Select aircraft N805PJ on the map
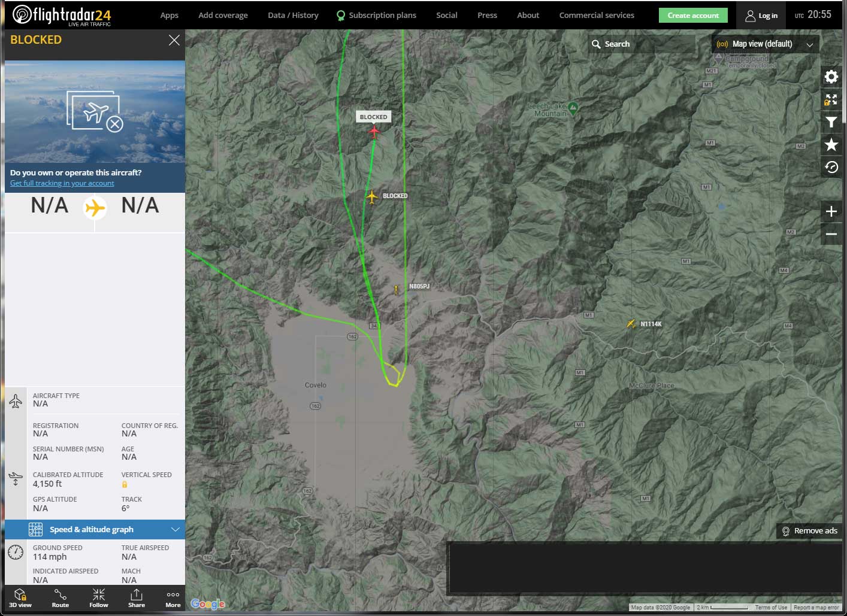 point(396,290)
